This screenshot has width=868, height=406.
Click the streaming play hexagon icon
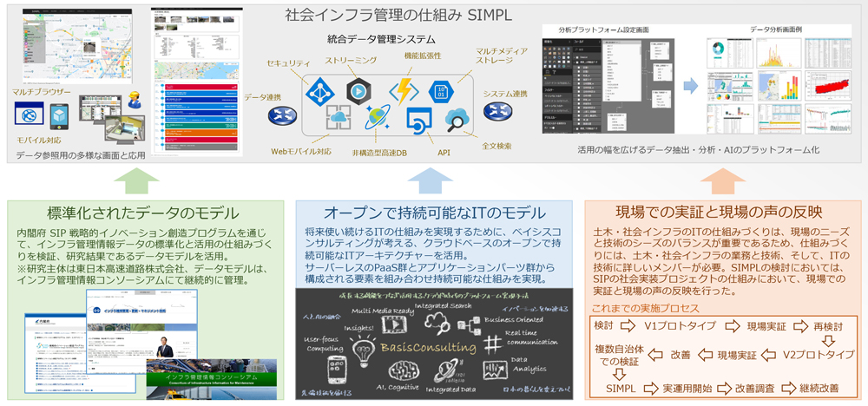point(358,89)
